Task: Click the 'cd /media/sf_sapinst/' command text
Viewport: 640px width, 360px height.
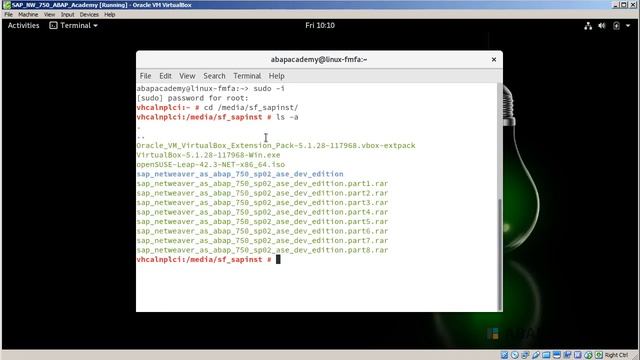Action: coord(251,107)
